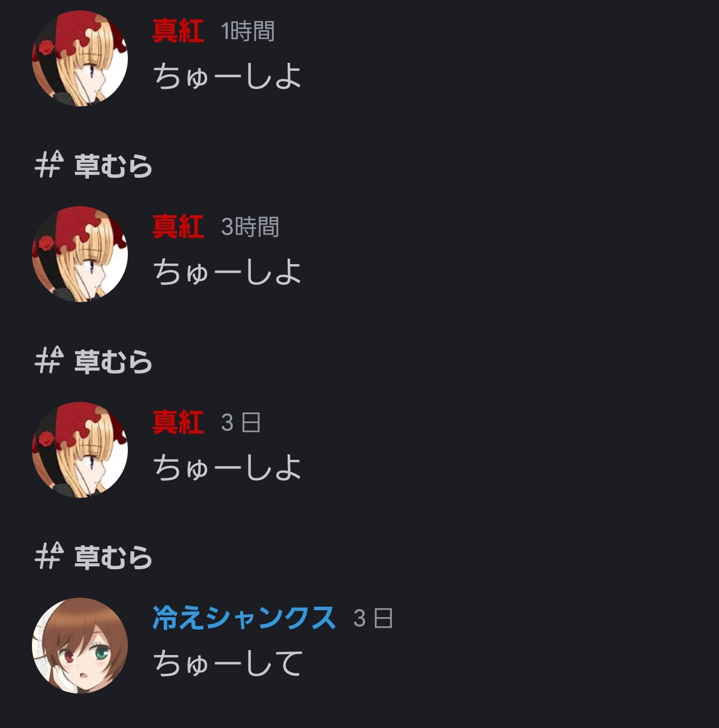Click username 真紅 beside the 3日 timestamp
The image size is (719, 728).
178,422
